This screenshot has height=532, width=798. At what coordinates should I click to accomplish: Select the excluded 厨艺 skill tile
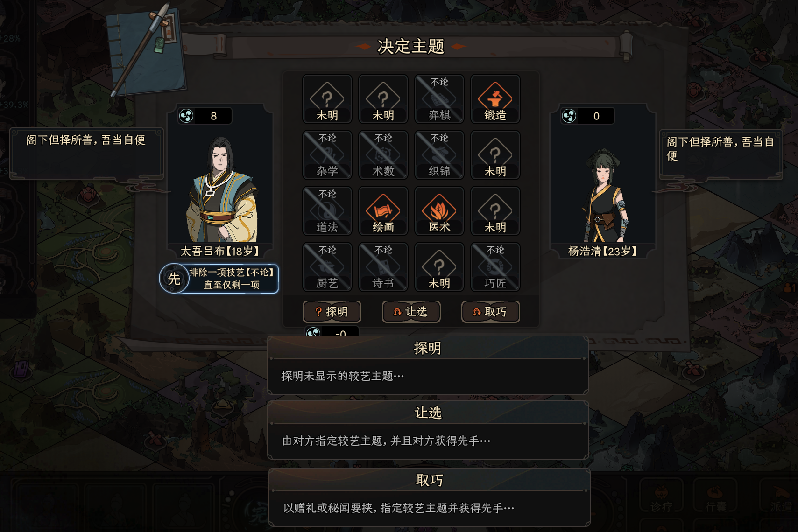[327, 267]
